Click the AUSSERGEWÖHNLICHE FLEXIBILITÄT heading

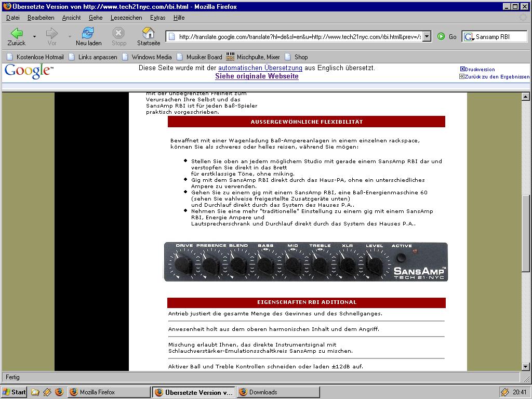(x=307, y=122)
